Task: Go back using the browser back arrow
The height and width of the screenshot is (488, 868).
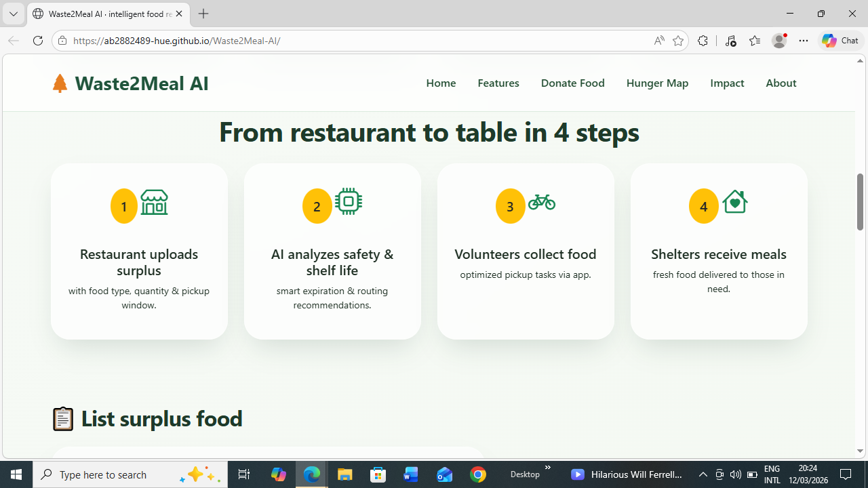Action: point(14,41)
